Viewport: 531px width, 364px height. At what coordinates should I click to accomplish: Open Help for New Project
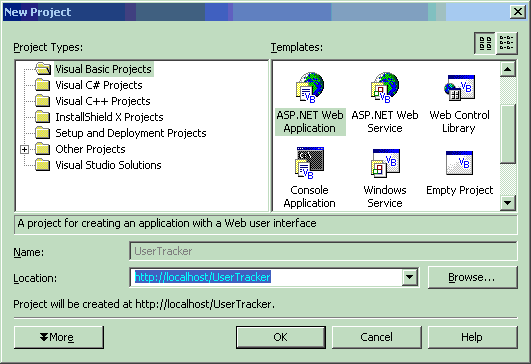click(473, 337)
